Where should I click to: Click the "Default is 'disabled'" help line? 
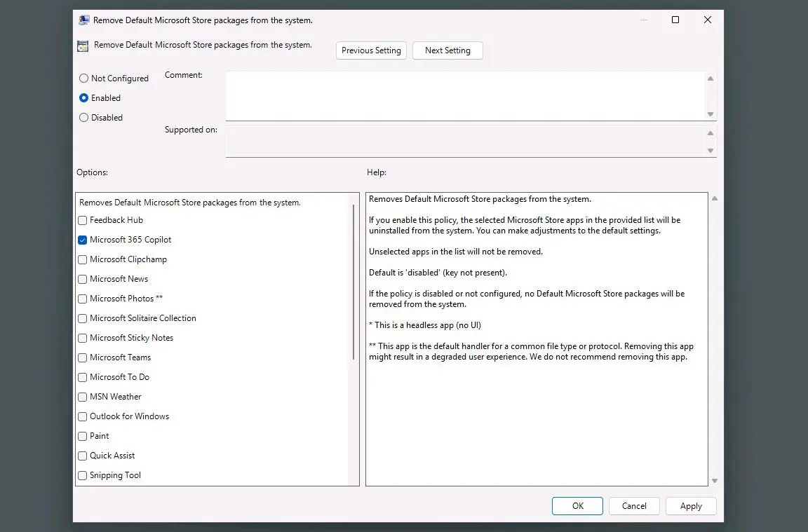click(438, 273)
